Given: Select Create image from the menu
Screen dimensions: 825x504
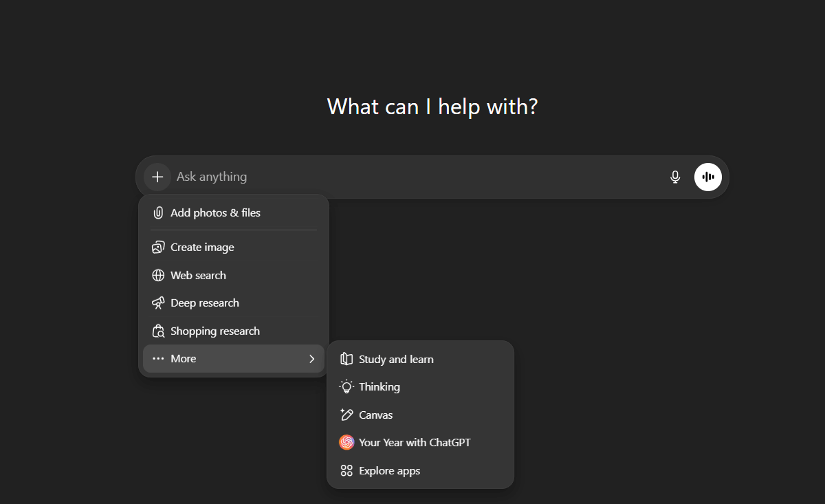Looking at the screenshot, I should (x=202, y=248).
